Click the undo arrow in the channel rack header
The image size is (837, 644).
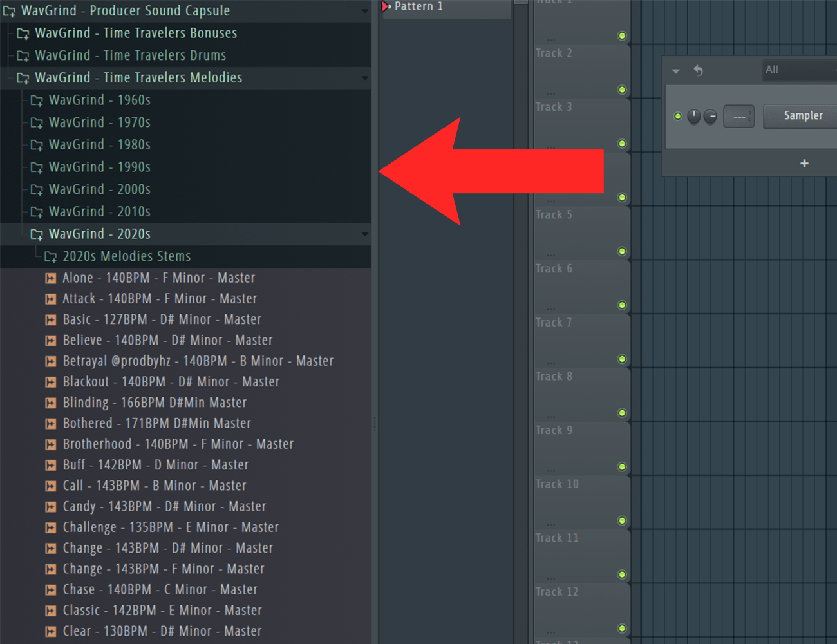click(698, 70)
